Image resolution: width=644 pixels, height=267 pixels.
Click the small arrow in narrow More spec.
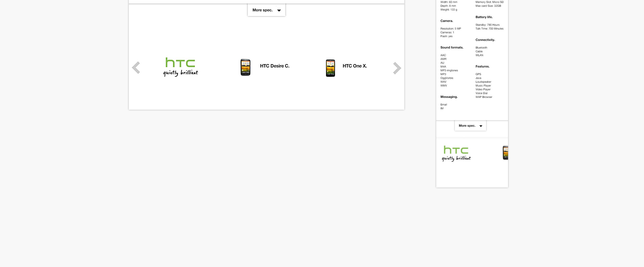(x=481, y=126)
